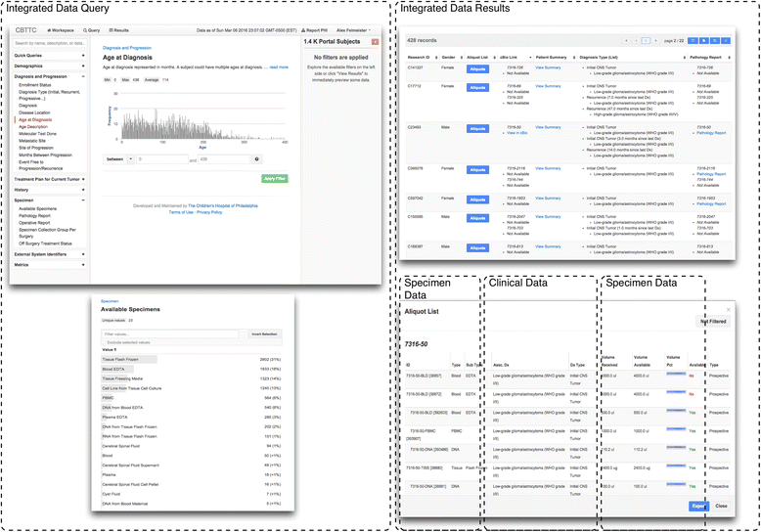Click the sidebar search field

pos(50,43)
